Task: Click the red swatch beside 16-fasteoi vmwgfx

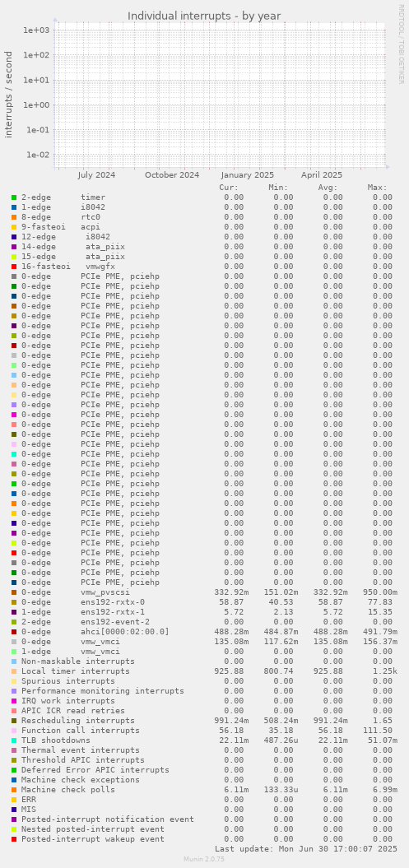Action: (14, 267)
